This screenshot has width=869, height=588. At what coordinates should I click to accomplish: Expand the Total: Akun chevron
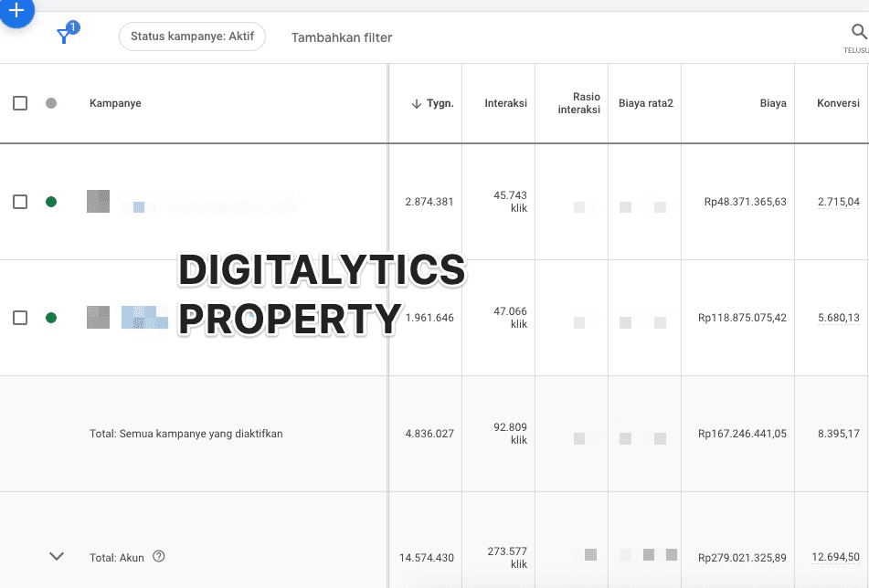point(57,556)
